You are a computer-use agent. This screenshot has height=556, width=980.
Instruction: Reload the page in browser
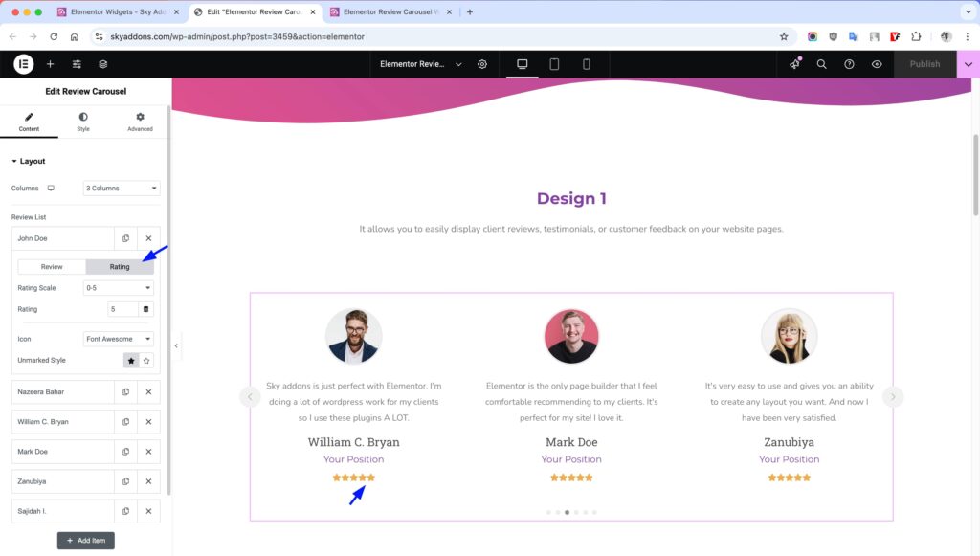click(54, 37)
